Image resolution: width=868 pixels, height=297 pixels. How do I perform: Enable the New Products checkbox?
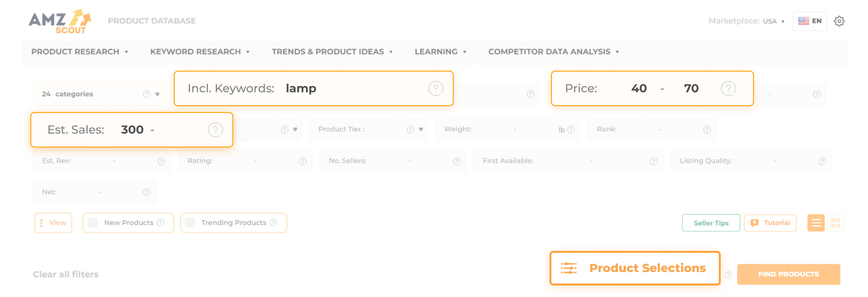point(92,223)
